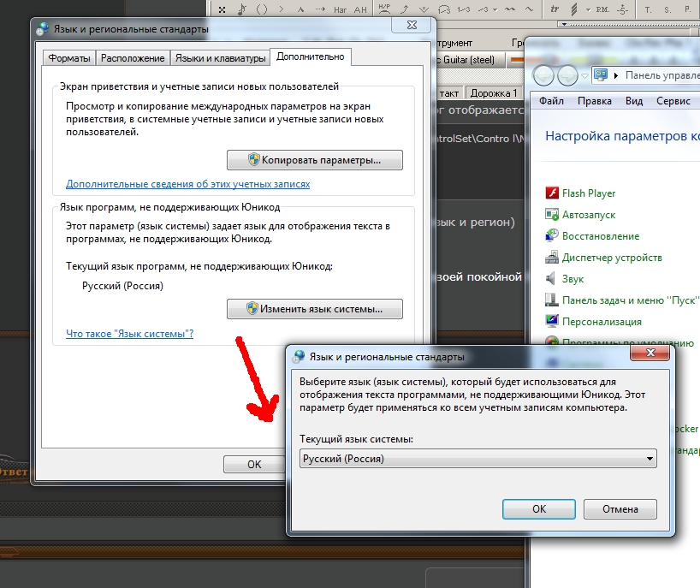Open recent pages dropdown beside navigation arrows
Viewport: 700px width, 588px height.
584,75
